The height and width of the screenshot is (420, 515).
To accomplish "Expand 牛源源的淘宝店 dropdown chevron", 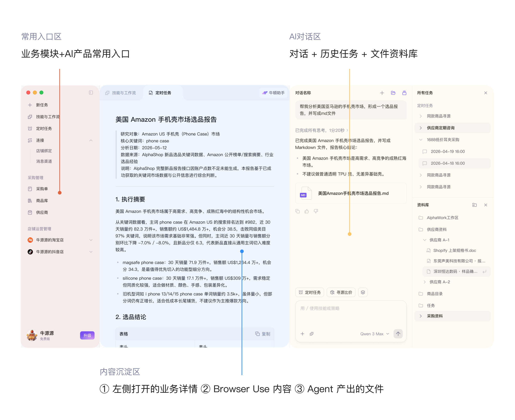I will click(91, 240).
